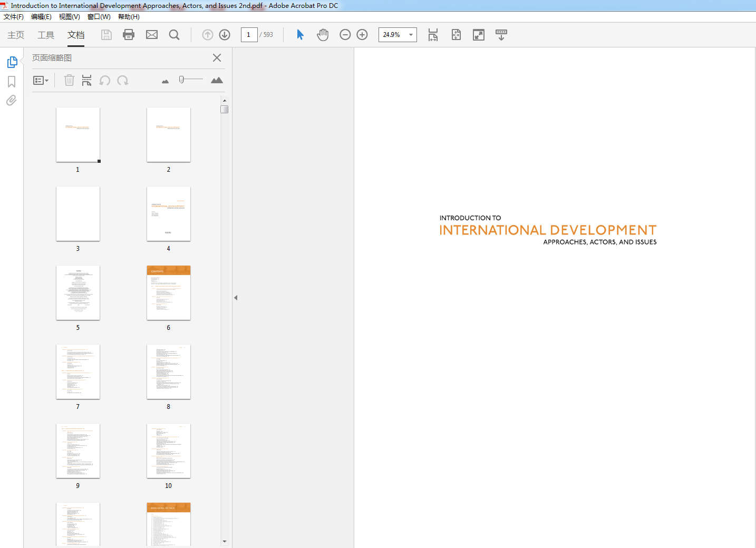Open 窗口(W) menu
Screen dimensions: 756x548
pyautogui.click(x=99, y=17)
